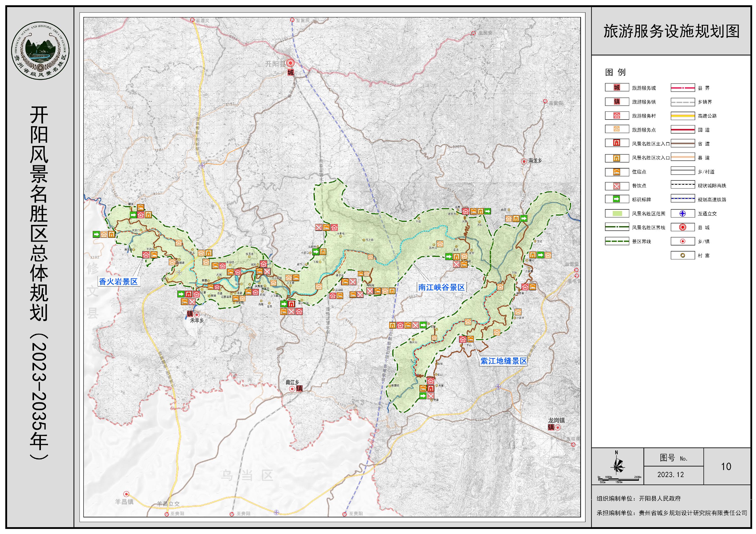The height and width of the screenshot is (534, 756).
Task: Click the 开阳县 county seat marker on map
Action: [290, 63]
